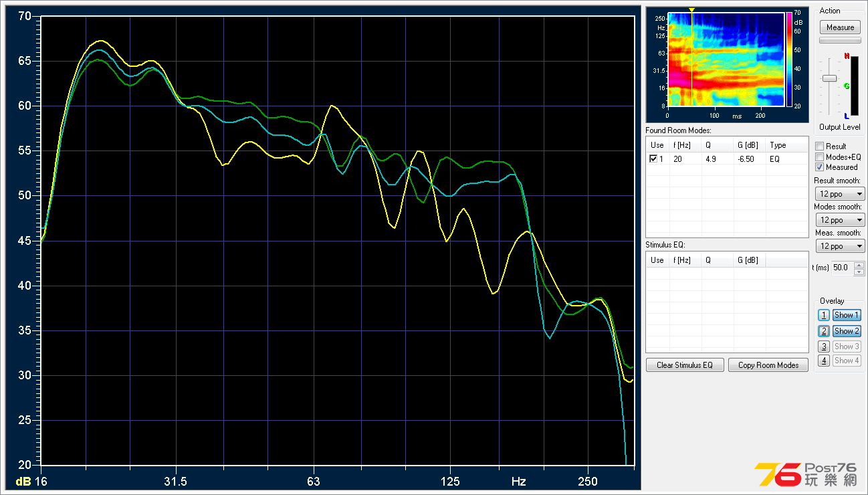Image resolution: width=868 pixels, height=495 pixels.
Task: Open the Result smooth dropdown
Action: click(x=840, y=194)
